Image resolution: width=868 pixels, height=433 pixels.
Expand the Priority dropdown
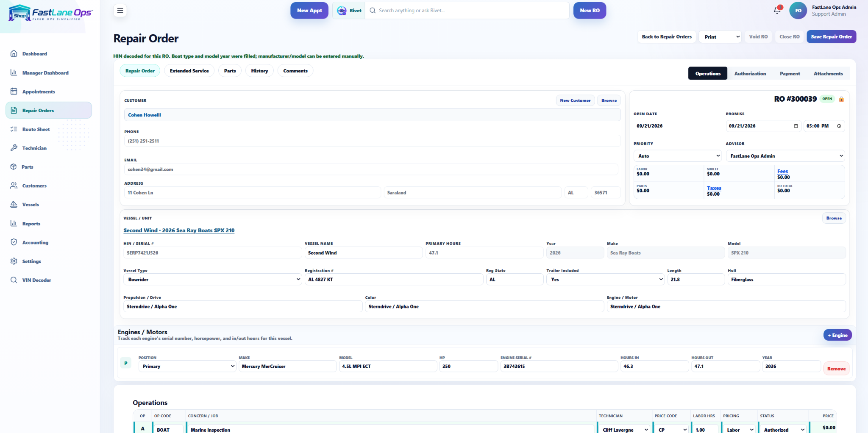(x=678, y=156)
